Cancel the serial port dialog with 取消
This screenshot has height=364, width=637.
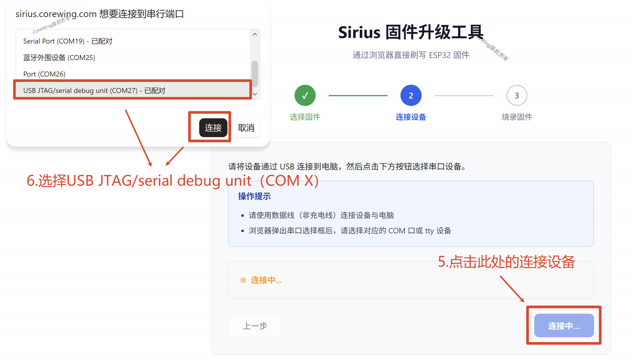coord(246,128)
